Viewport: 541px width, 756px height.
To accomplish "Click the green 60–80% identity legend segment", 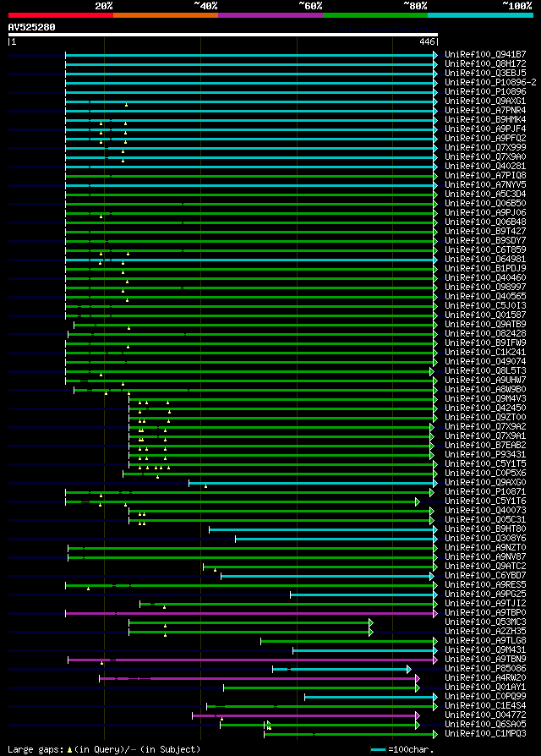I will [x=375, y=15].
